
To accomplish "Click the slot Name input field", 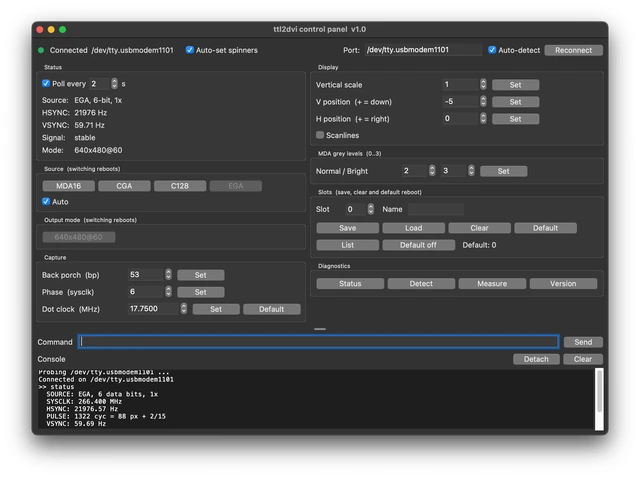I will pyautogui.click(x=436, y=209).
